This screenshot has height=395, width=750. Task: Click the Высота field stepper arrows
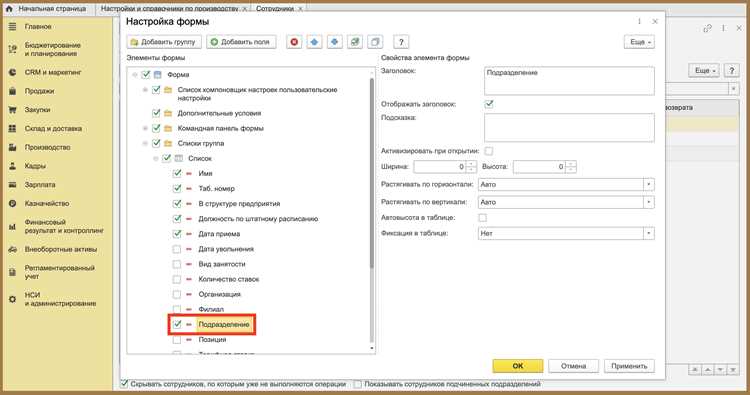571,167
